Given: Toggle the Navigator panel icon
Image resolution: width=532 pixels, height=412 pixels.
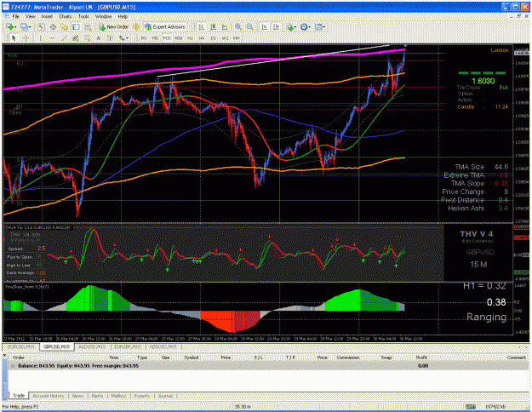Looking at the screenshot, I should (64, 26).
